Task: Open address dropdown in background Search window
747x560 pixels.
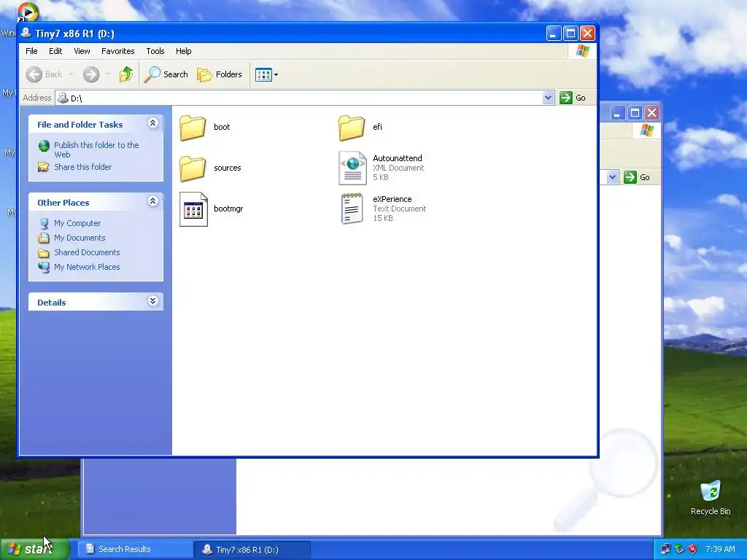Action: point(612,177)
